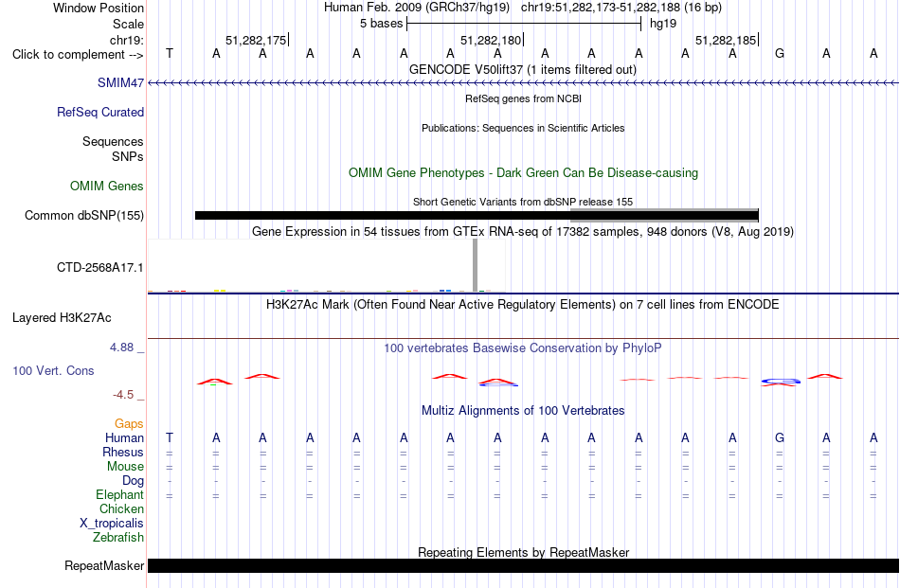
Task: Click the G base in the complement row
Action: [x=780, y=53]
